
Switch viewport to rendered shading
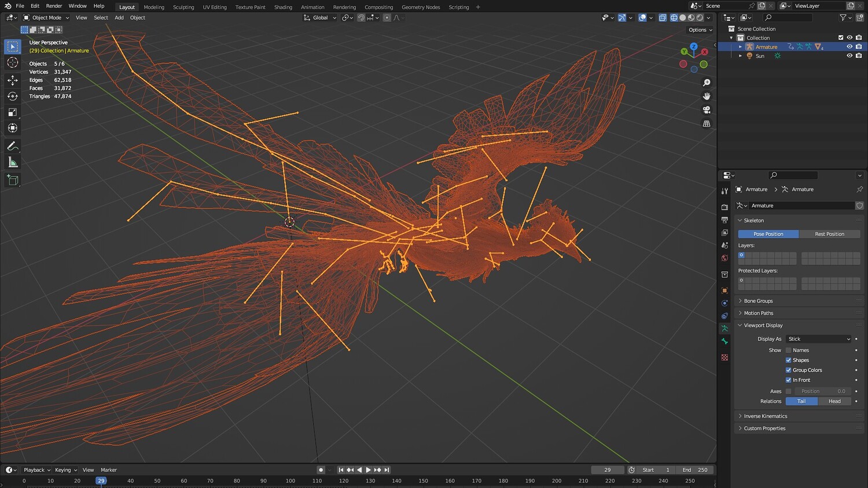coord(700,18)
